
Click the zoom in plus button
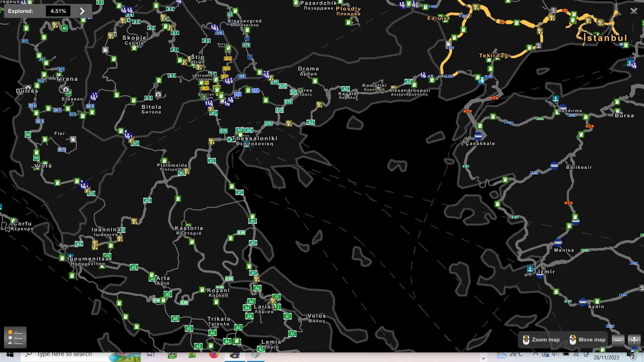[634, 340]
